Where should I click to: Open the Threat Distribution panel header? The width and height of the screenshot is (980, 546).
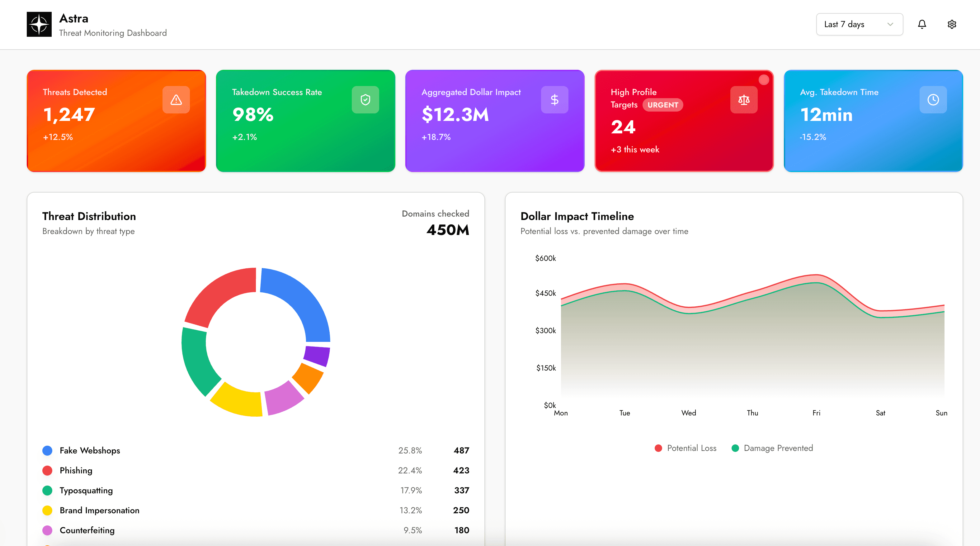click(89, 216)
